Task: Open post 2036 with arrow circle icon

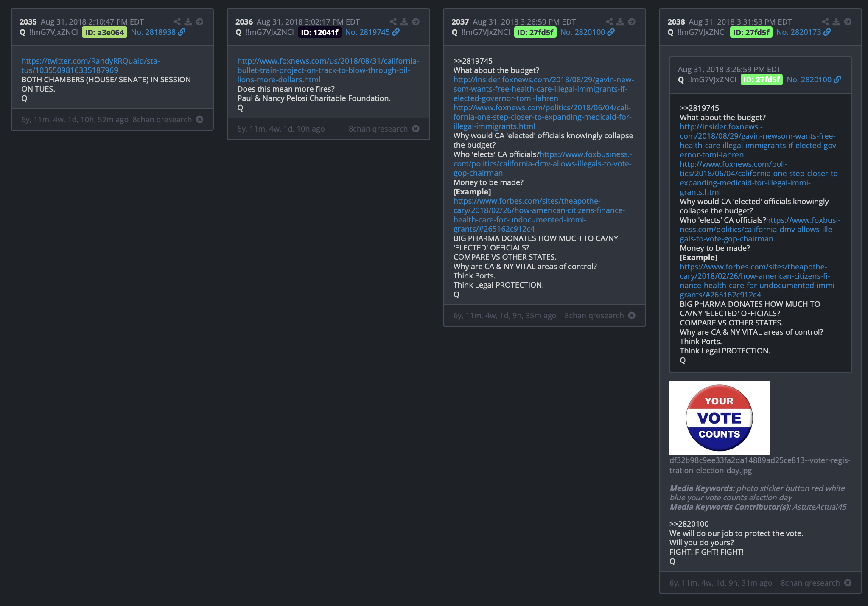Action: (416, 22)
